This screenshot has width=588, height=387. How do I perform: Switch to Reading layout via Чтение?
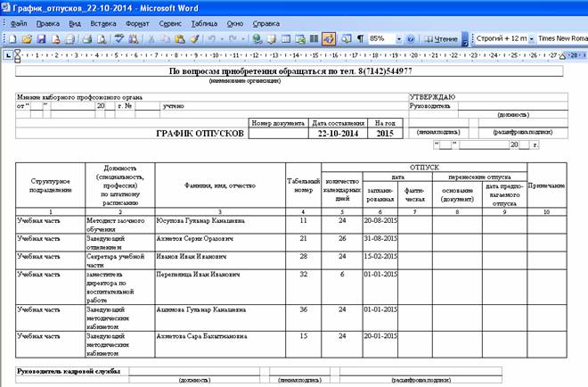[x=441, y=38]
